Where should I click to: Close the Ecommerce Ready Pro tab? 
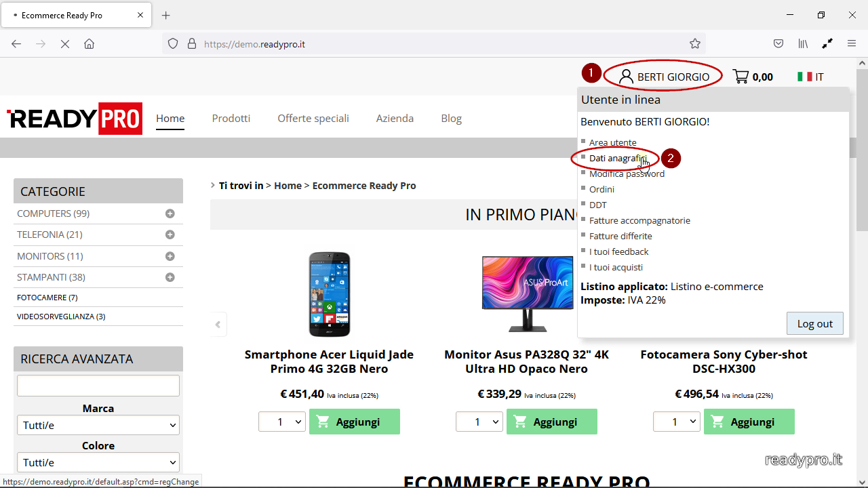pyautogui.click(x=140, y=15)
